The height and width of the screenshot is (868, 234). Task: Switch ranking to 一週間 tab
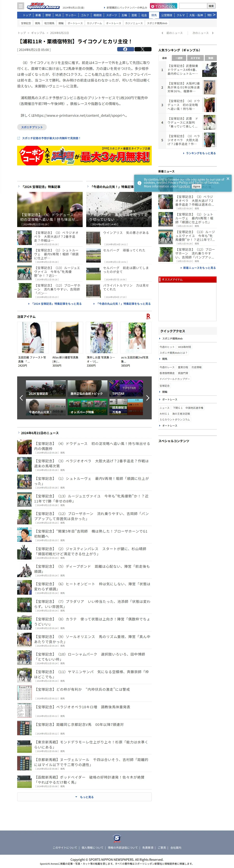point(179,58)
